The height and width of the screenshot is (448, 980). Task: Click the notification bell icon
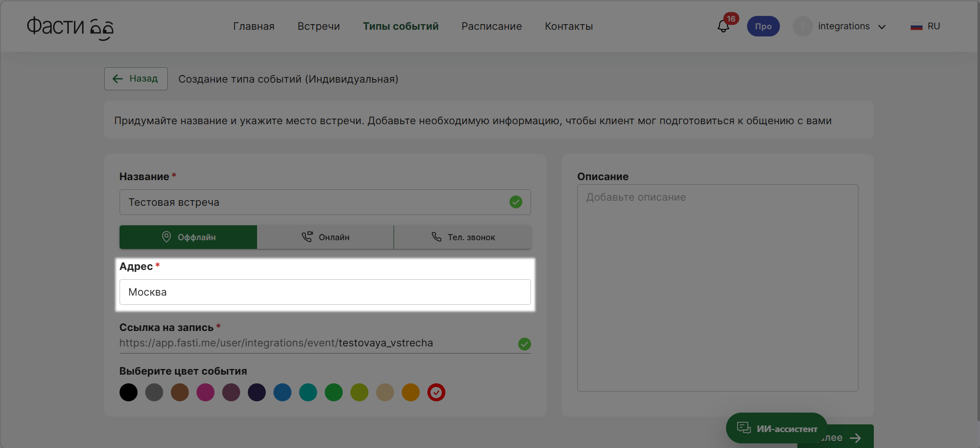click(723, 27)
